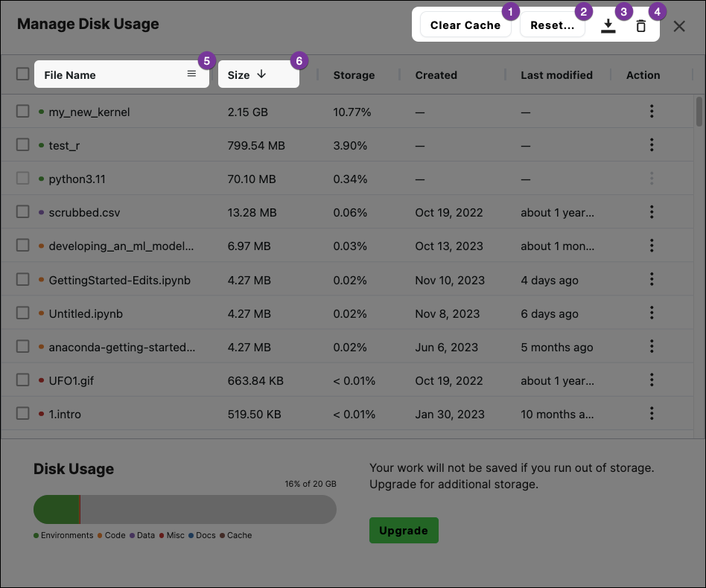
Task: Open disabled action menu for python3.11
Action: (652, 179)
